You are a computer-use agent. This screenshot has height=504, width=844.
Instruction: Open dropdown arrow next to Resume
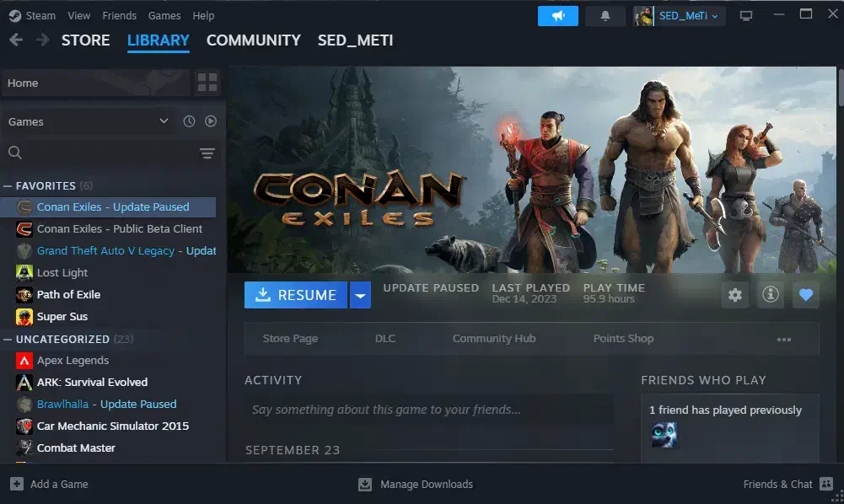tap(360, 295)
